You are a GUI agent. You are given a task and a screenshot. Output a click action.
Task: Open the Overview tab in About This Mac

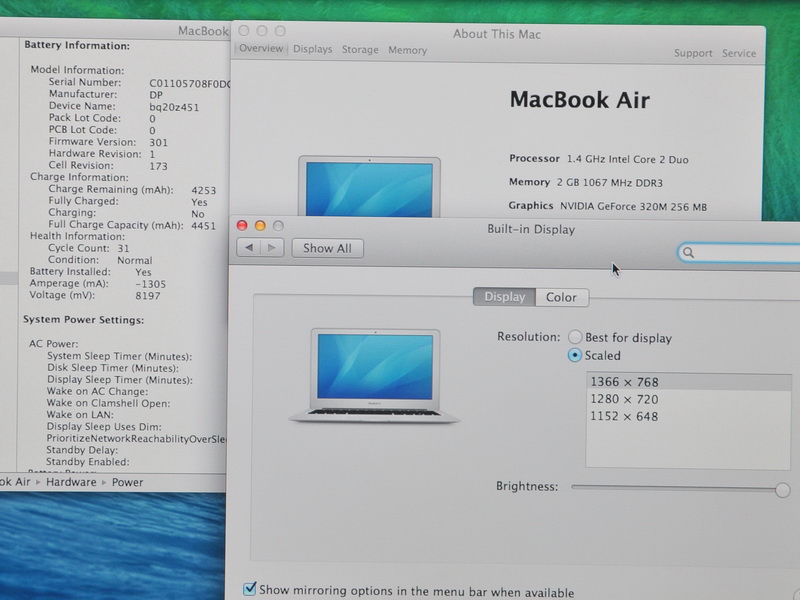(x=261, y=48)
